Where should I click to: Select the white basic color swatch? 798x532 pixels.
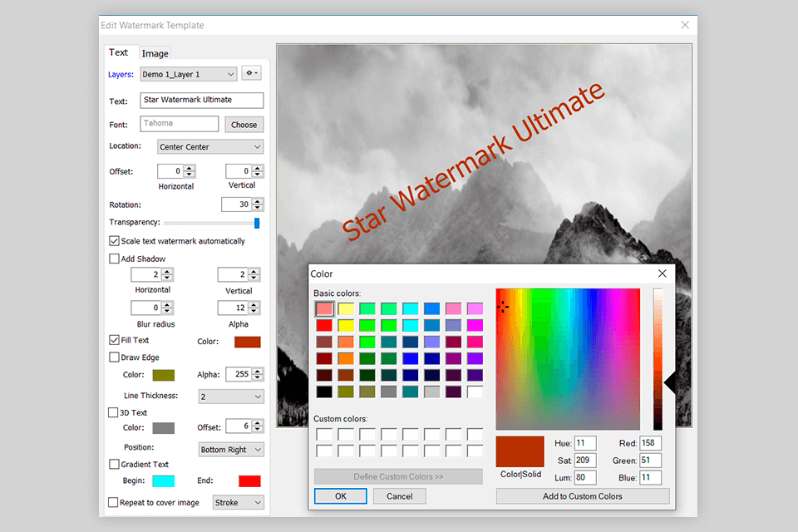point(475,392)
